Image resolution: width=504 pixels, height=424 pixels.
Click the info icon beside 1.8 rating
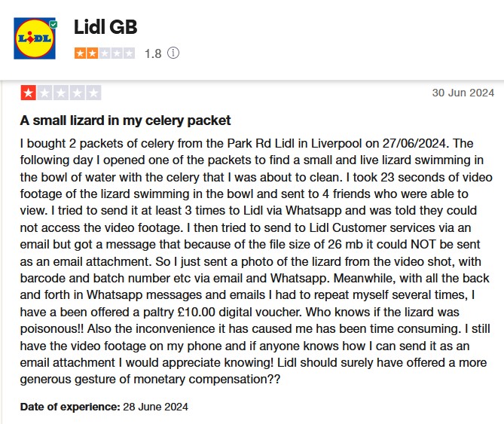point(174,53)
